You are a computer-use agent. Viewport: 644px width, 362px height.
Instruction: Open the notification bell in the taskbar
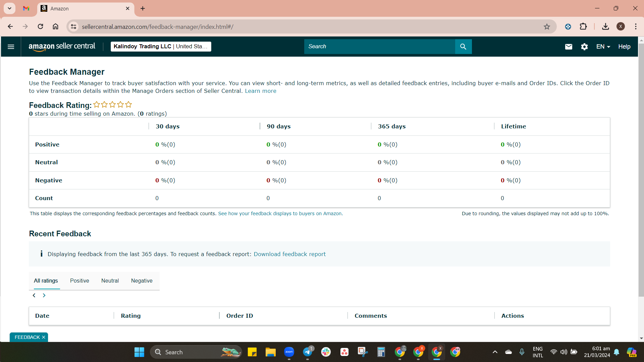(616, 352)
